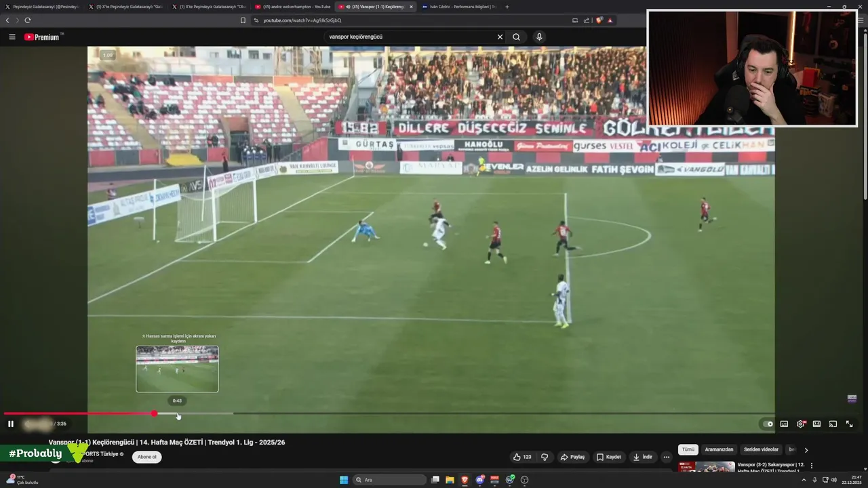Screen dimensions: 868x488
Task: Open Brave Shields lion icon
Action: point(599,20)
